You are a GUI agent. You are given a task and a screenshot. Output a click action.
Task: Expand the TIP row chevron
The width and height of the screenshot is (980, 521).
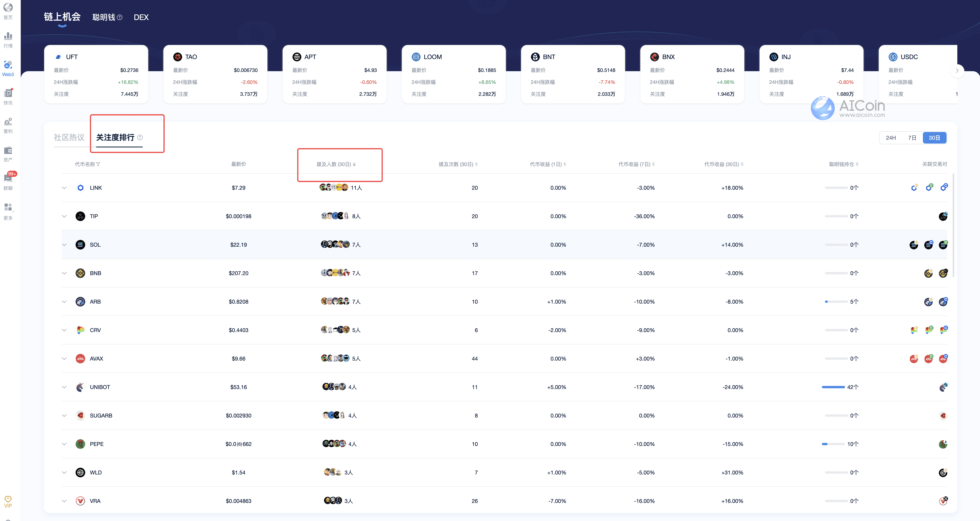64,216
